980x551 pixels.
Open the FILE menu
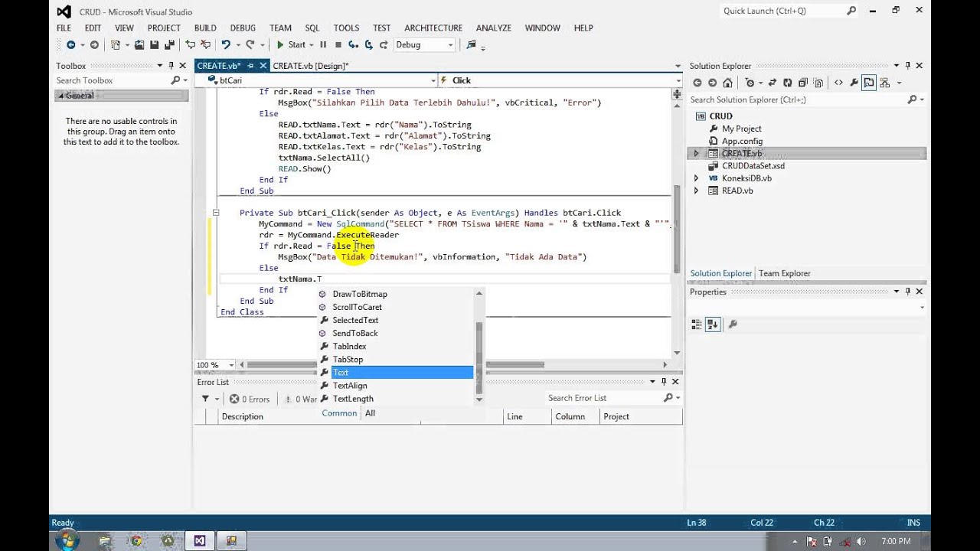pyautogui.click(x=64, y=28)
